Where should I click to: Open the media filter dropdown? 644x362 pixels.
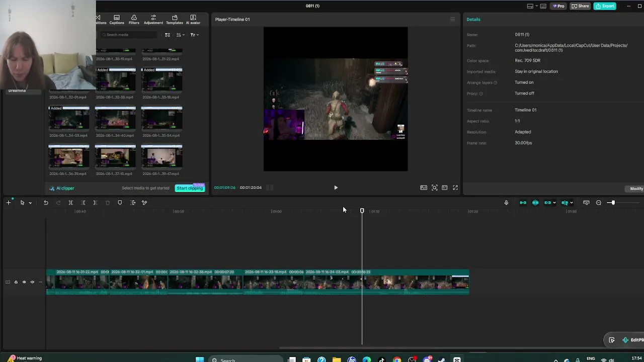(x=194, y=35)
